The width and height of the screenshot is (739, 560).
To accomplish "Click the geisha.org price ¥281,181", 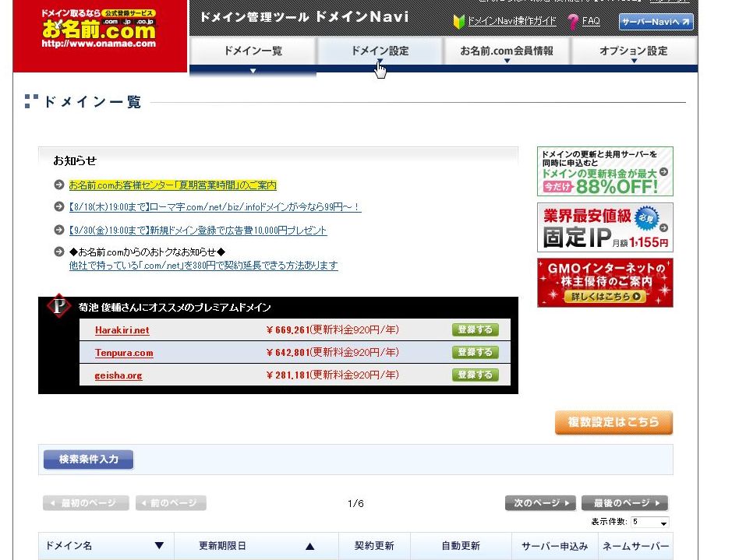I will click(288, 375).
